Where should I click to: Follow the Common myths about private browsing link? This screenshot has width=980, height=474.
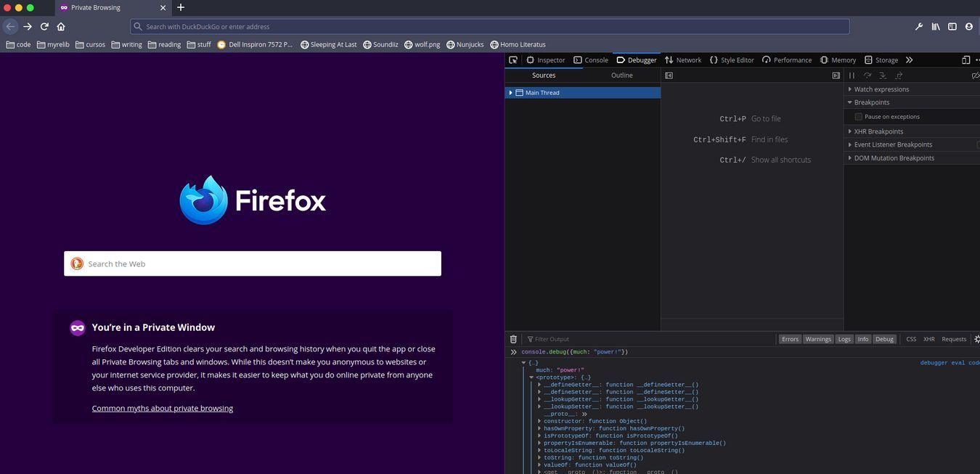click(x=162, y=408)
